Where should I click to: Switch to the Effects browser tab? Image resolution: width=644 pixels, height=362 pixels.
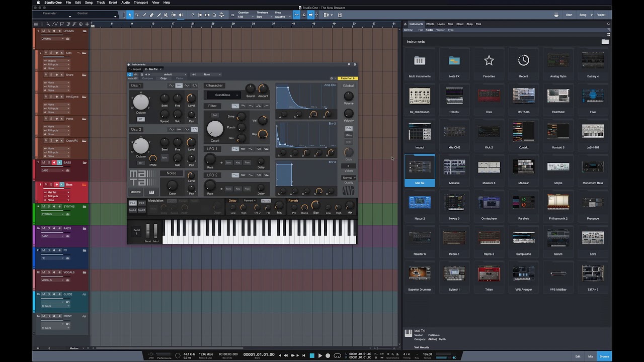[430, 24]
